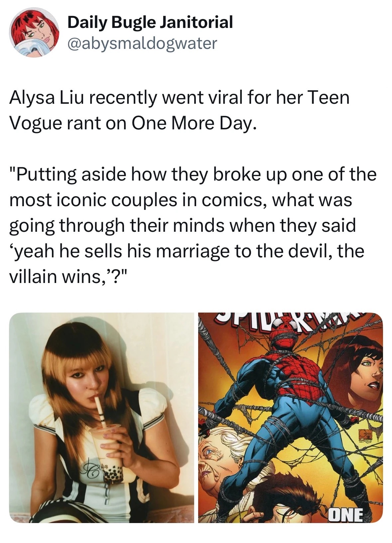Image resolution: width=392 pixels, height=543 pixels.
Task: Open the photo of woman drinking boba
Action: point(102,418)
